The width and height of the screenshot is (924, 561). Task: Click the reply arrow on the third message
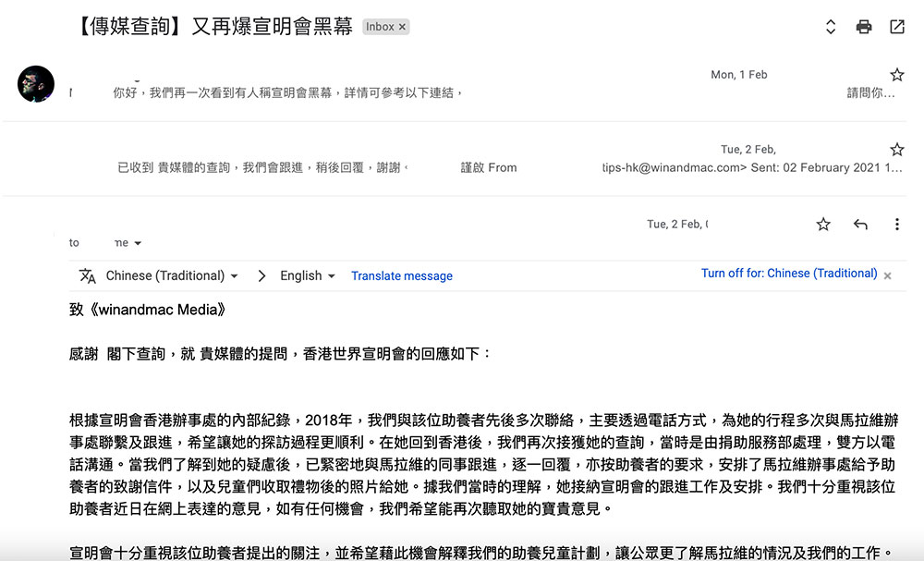[x=860, y=225]
